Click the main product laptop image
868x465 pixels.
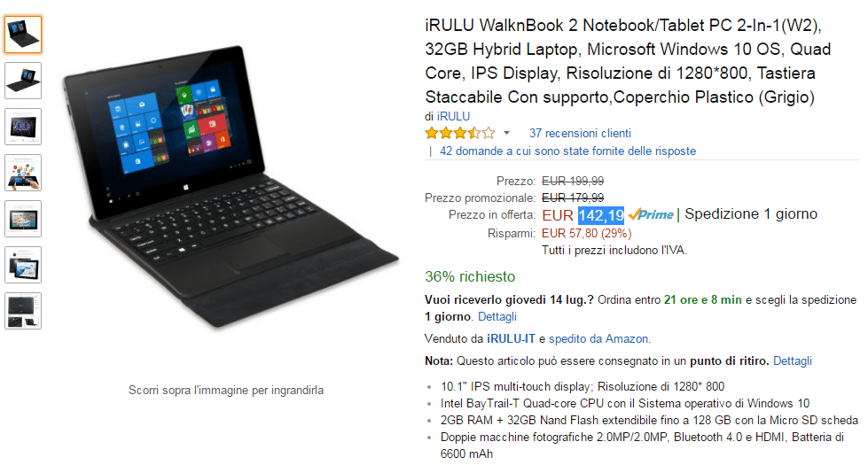click(230, 188)
